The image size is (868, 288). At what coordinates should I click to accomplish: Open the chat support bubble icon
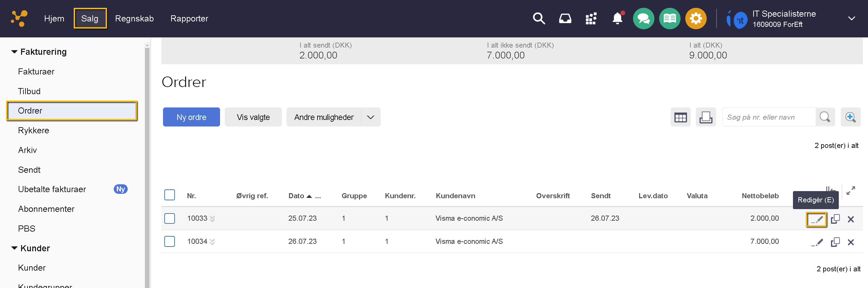(x=643, y=18)
